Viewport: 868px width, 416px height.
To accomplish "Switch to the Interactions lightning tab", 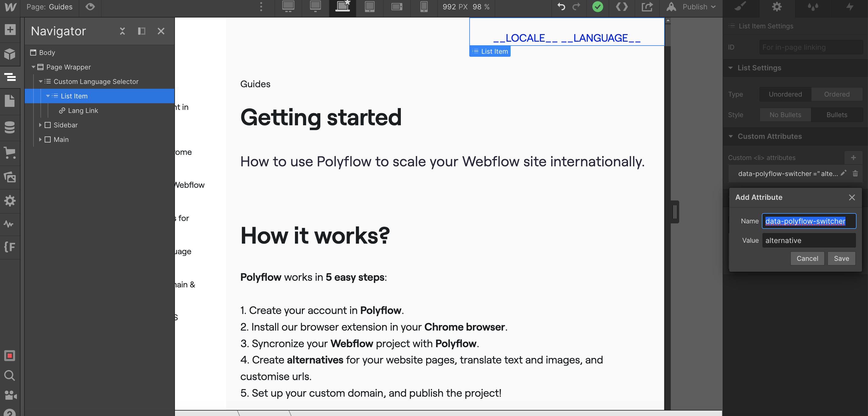I will (x=850, y=7).
